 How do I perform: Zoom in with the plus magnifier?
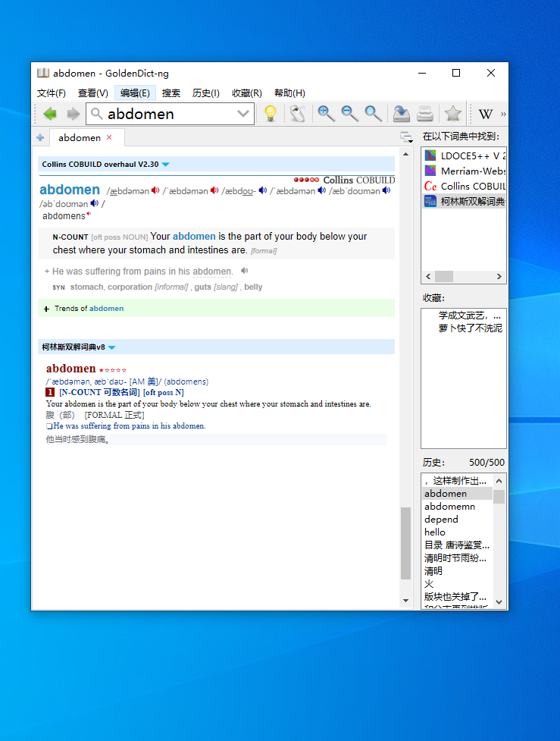click(x=326, y=114)
